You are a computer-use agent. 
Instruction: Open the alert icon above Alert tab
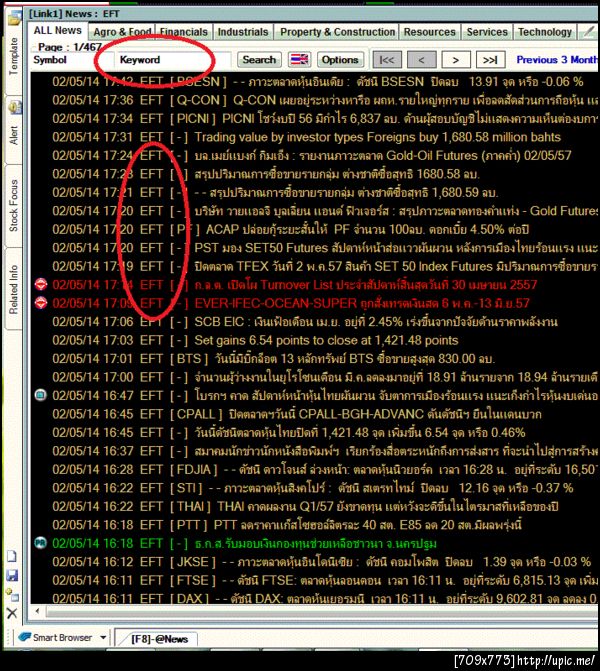(15, 107)
